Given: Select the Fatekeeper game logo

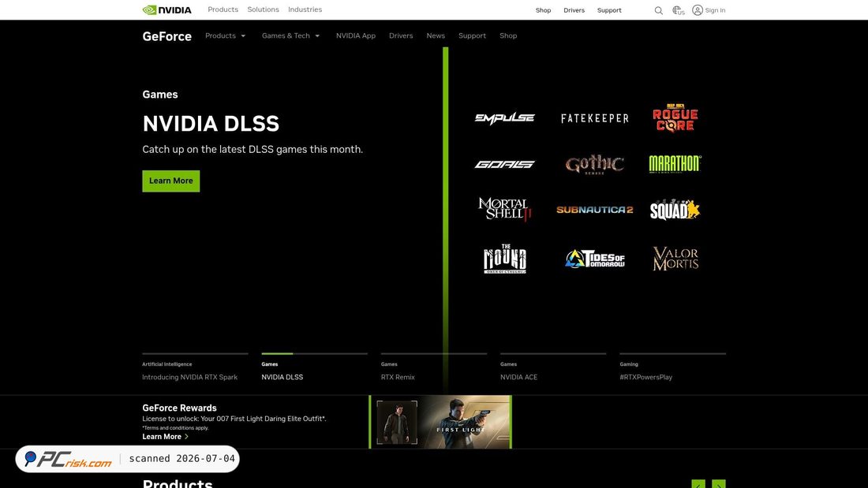Looking at the screenshot, I should [x=594, y=118].
